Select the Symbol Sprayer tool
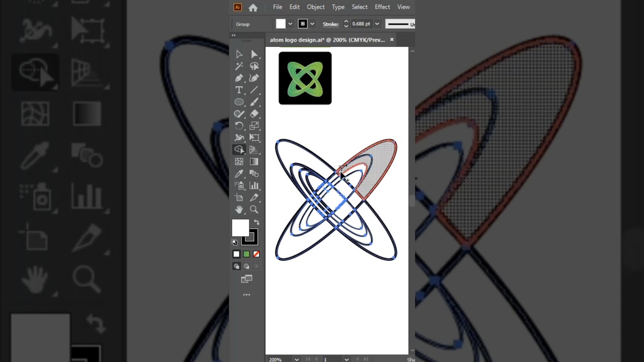Viewport: 644px width, 362px height. coord(239,186)
